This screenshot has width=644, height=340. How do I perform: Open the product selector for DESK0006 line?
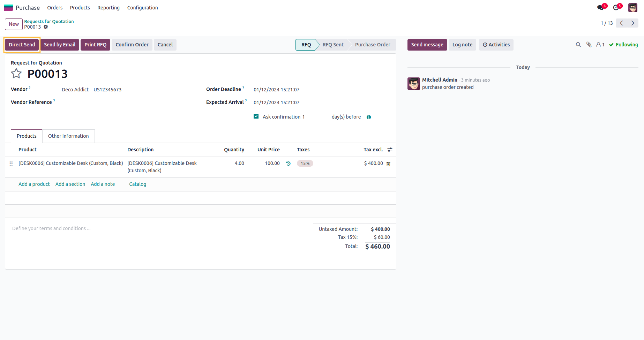(71, 163)
